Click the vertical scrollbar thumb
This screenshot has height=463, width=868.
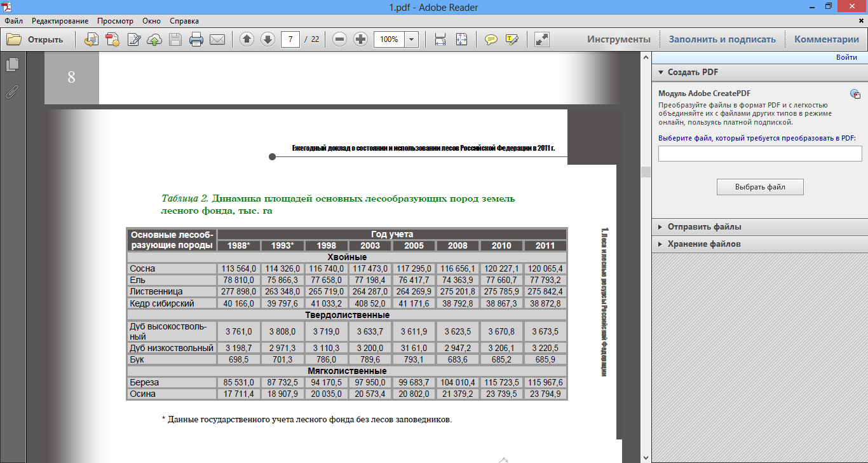pyautogui.click(x=646, y=172)
